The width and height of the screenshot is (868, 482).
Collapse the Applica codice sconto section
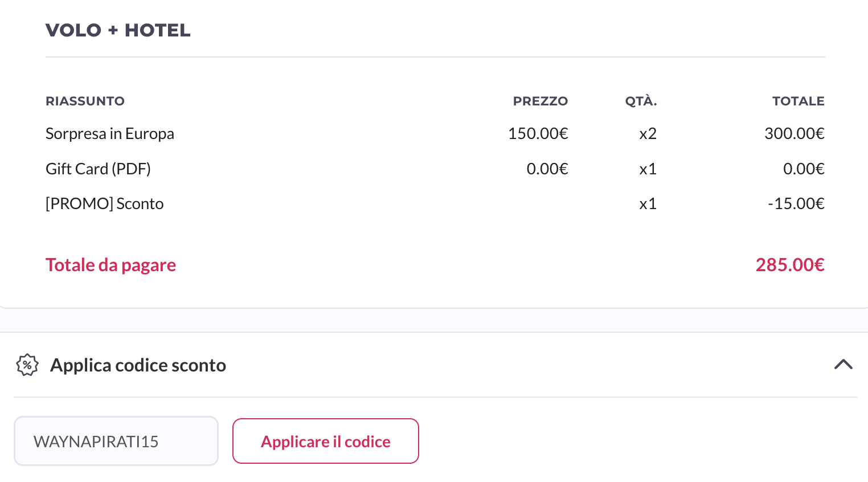843,365
